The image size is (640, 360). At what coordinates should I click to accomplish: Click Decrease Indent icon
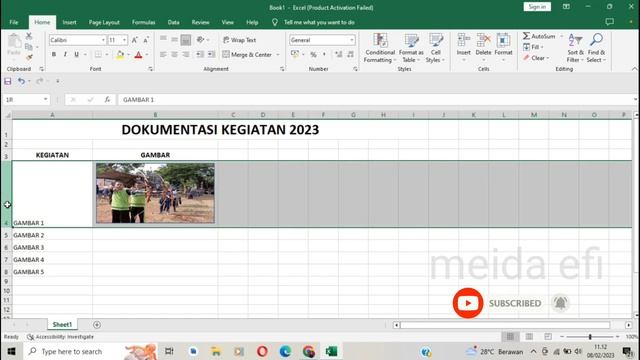tap(200, 54)
